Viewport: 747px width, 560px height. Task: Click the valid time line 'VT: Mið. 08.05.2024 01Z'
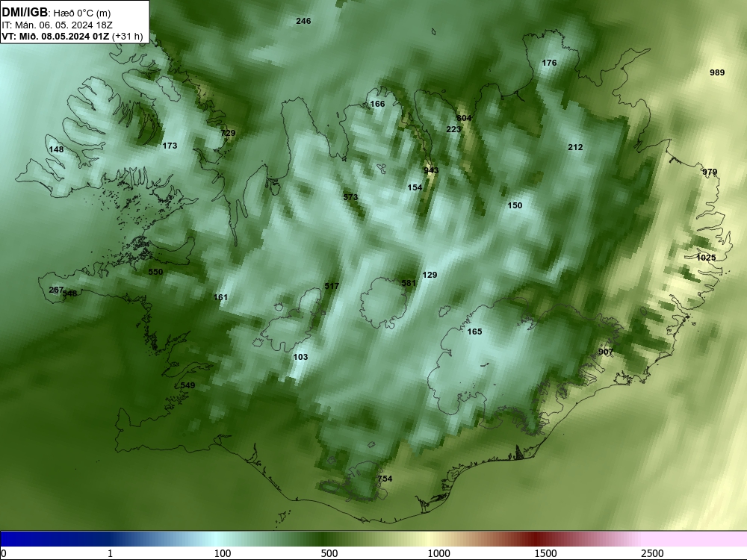[x=56, y=36]
